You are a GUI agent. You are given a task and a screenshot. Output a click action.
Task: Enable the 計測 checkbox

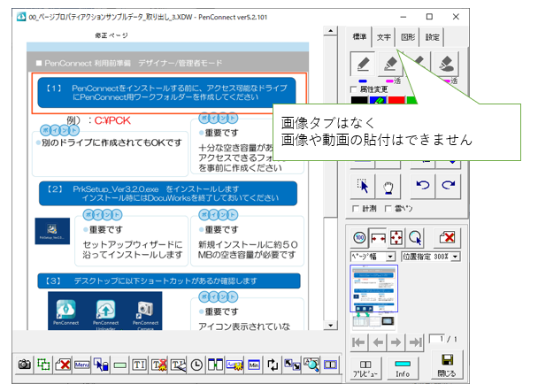[356, 209]
